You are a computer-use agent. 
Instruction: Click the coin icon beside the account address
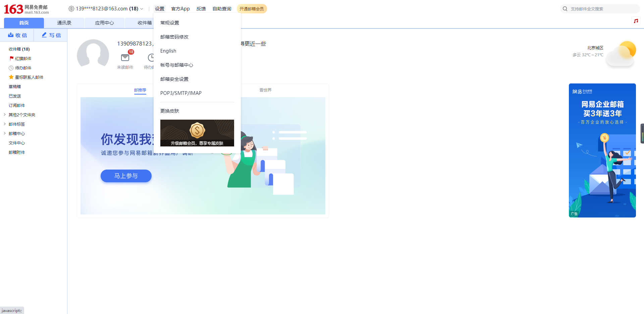(71, 9)
